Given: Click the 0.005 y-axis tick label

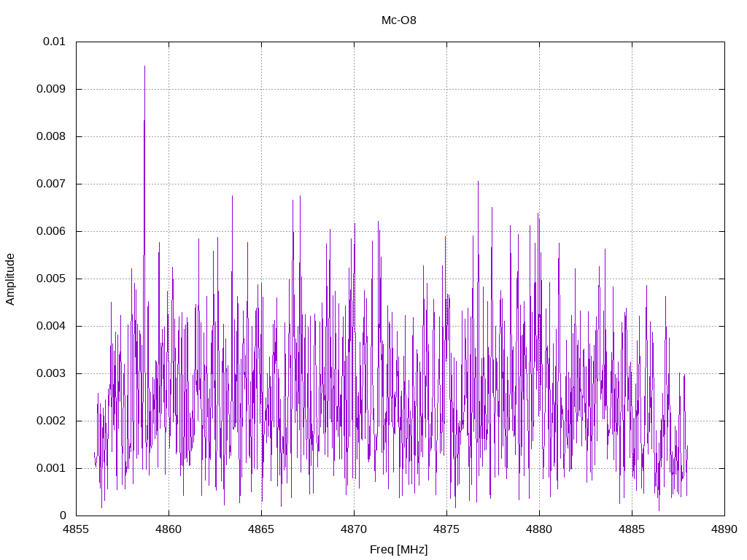Looking at the screenshot, I should 51,279.
